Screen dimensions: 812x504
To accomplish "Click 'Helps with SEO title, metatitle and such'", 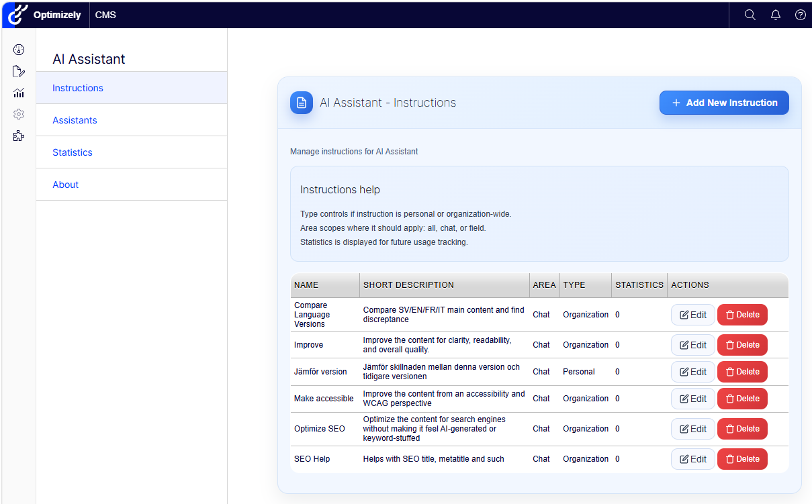I will [433, 459].
